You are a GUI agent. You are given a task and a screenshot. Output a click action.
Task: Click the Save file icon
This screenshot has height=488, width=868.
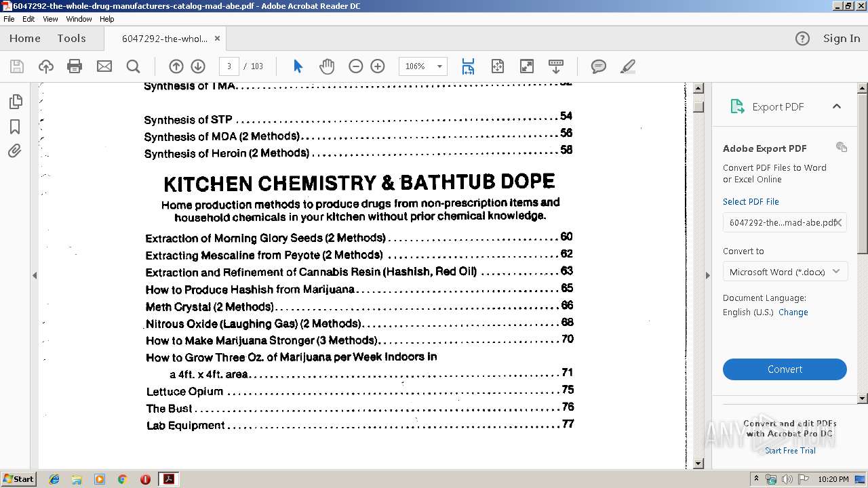point(17,66)
